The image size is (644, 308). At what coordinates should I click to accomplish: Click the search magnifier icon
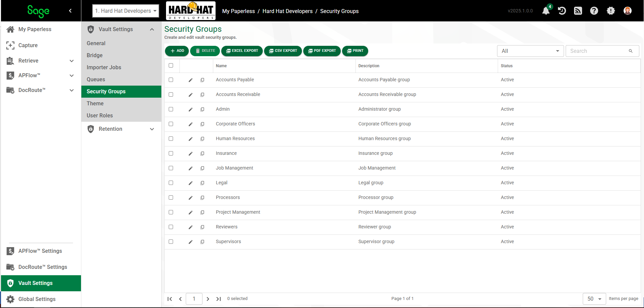coord(631,51)
